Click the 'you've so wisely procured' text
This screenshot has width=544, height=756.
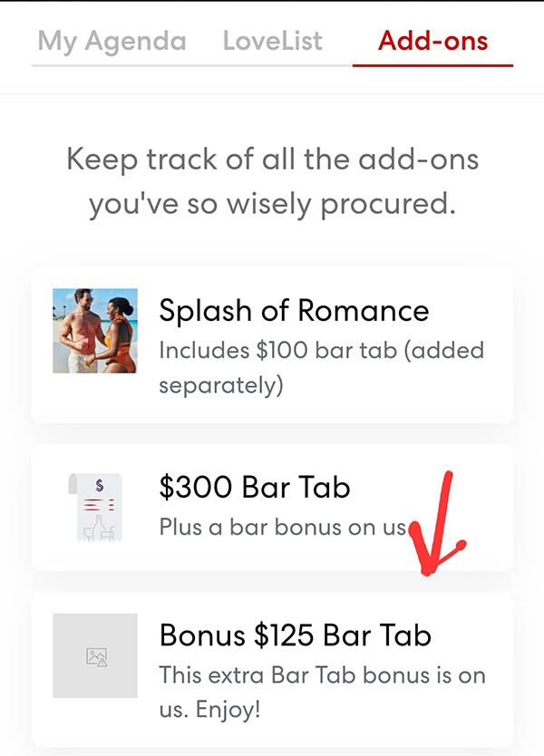273,205
